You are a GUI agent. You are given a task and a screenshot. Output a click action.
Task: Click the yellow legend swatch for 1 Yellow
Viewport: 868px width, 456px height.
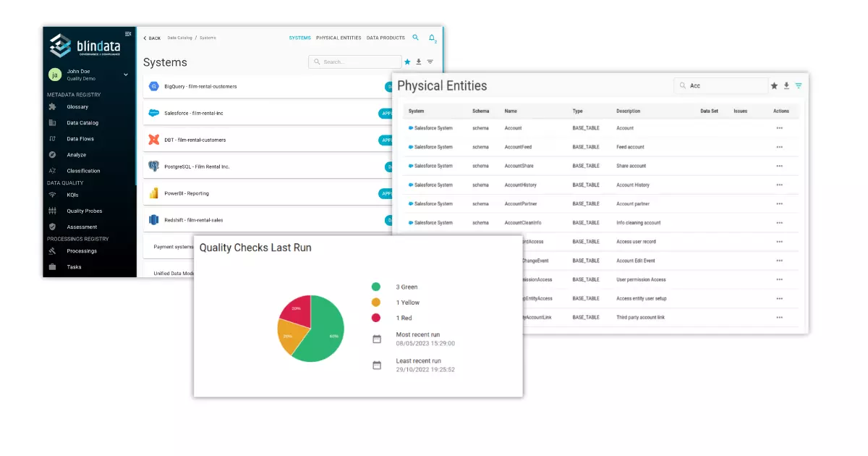(x=376, y=303)
